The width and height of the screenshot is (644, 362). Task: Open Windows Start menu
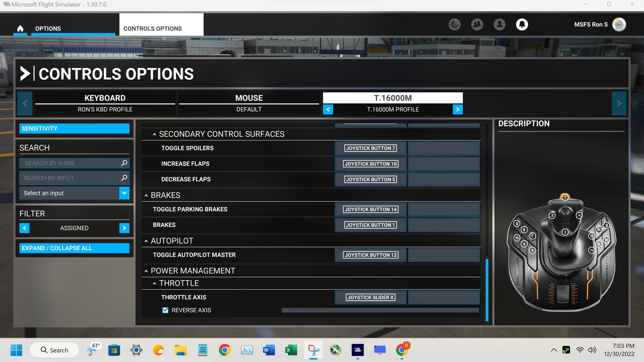(16, 350)
